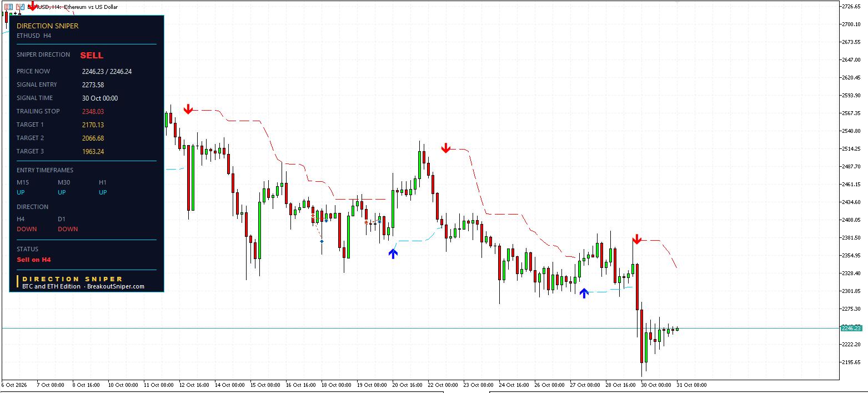Click the 2620.45 price scale label
The width and height of the screenshot is (868, 393).
(x=851, y=77)
